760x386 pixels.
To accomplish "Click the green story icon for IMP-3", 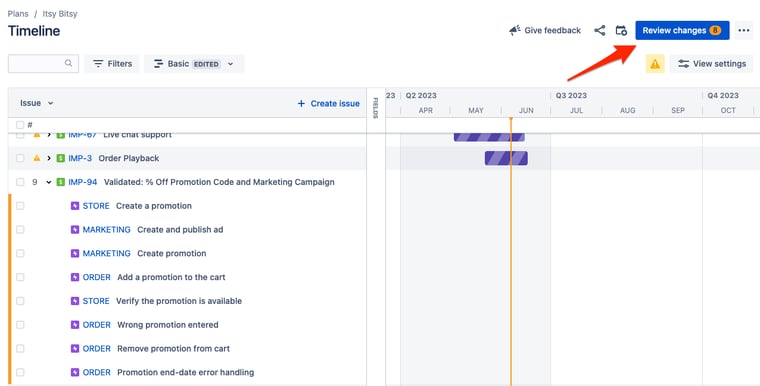I will 61,158.
